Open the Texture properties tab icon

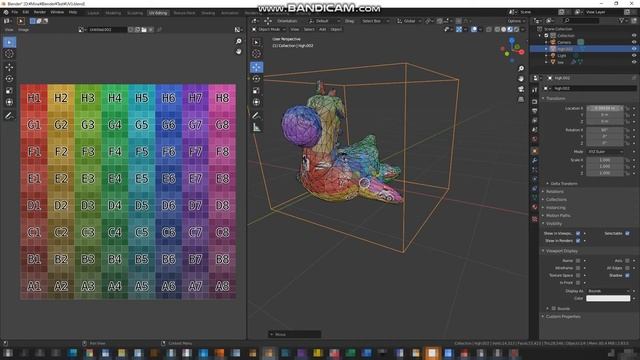pyautogui.click(x=535, y=219)
